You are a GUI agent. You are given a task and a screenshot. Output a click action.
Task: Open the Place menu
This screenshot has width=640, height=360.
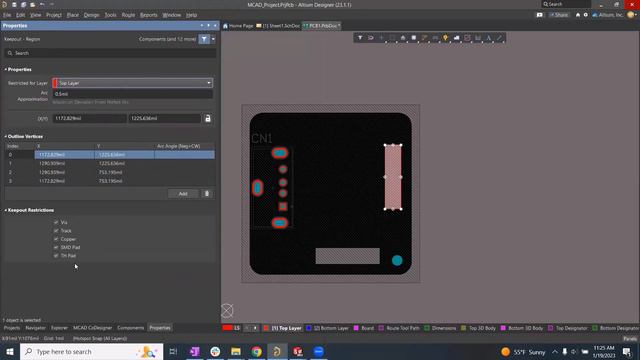coord(73,15)
